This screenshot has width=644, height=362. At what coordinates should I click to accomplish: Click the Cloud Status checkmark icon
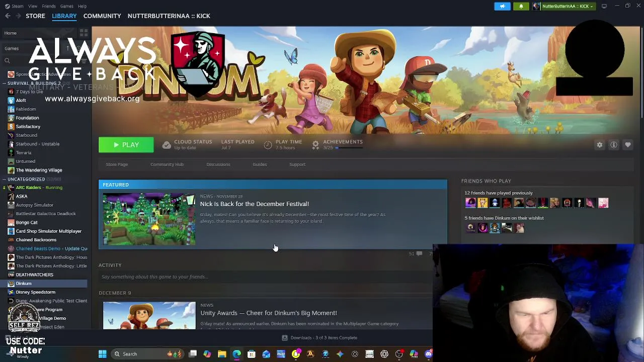[167, 145]
